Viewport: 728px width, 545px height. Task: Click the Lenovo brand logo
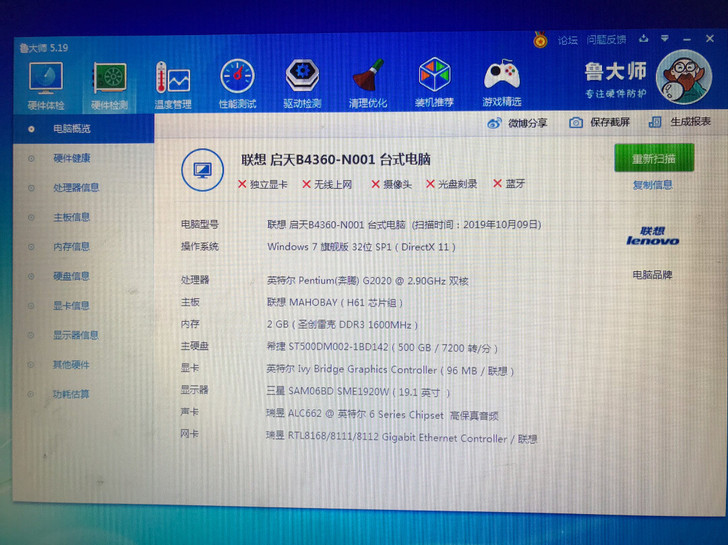point(652,236)
